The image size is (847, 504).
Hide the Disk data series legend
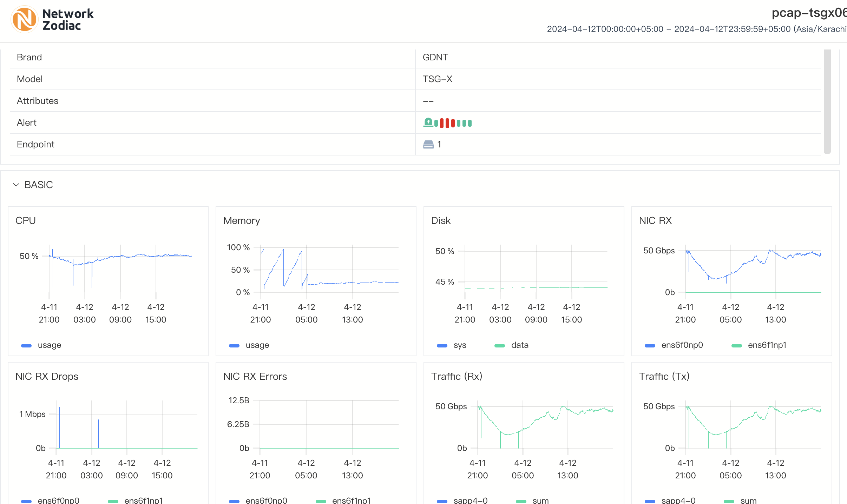tap(519, 345)
